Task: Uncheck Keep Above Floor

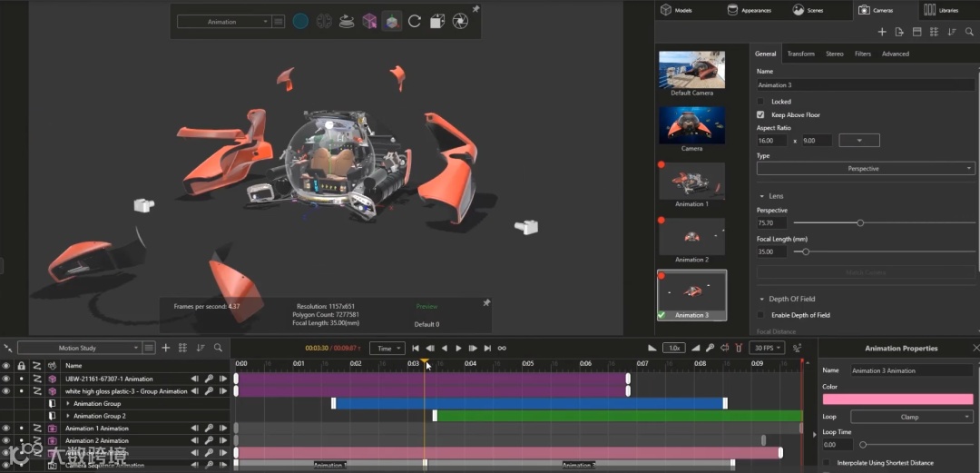Action: tap(760, 115)
